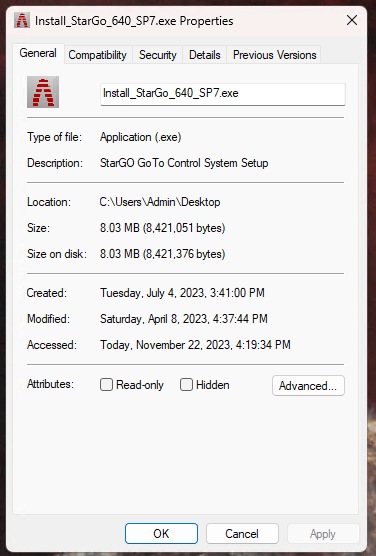The image size is (376, 556).
Task: Click the location path 'C:\Users\Admin\Desktop'
Action: [x=160, y=202]
